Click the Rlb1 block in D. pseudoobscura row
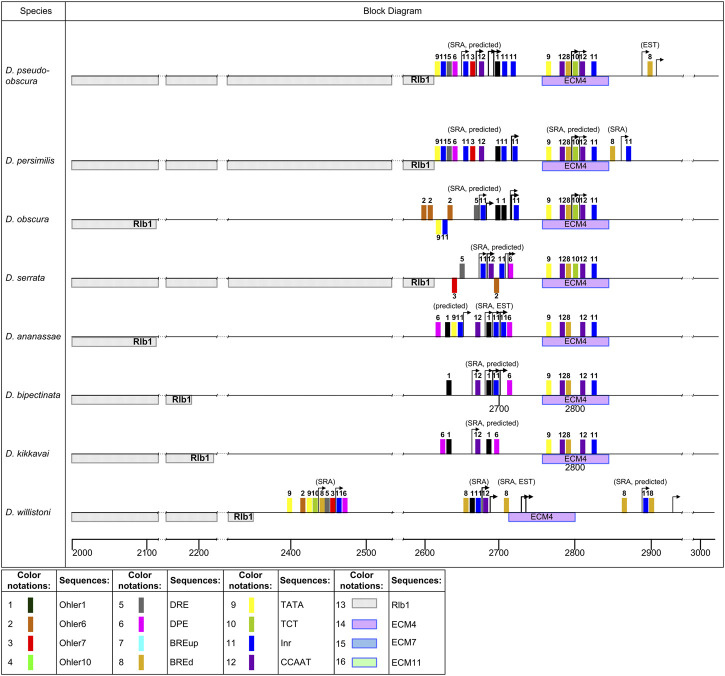Screen dimensions: 725x676 pos(418,80)
